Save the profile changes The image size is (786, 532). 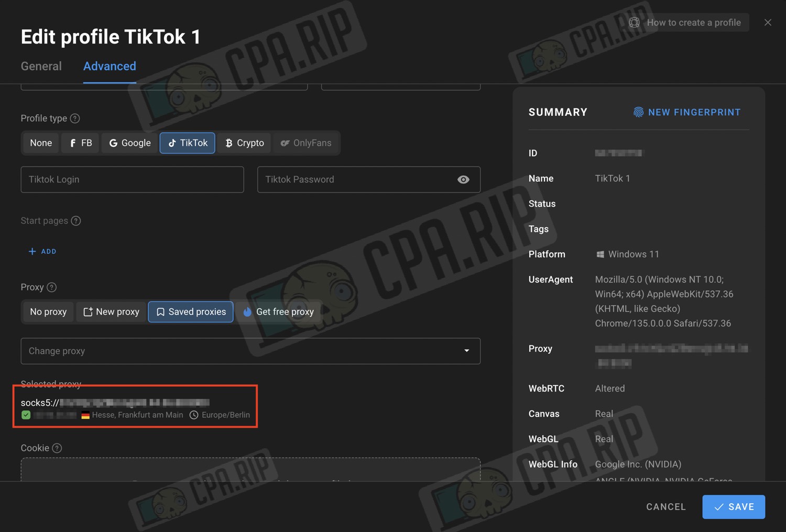[734, 507]
